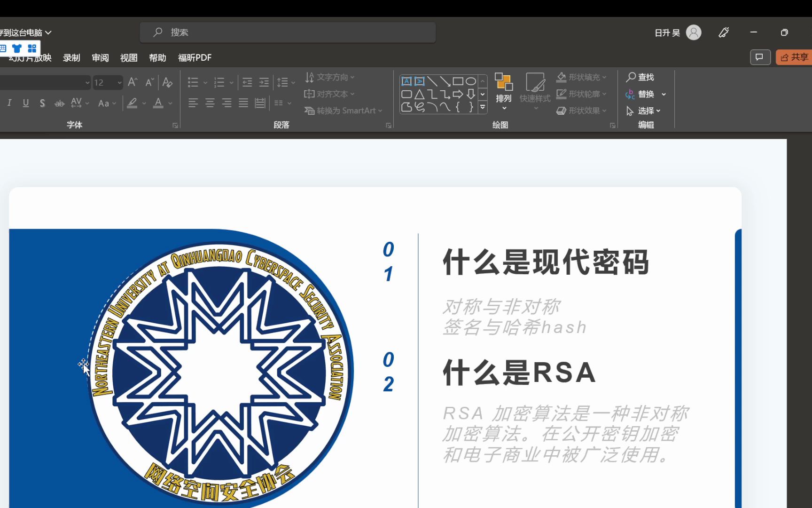Open Paragraph dialog launcher
This screenshot has height=508, width=812.
click(389, 125)
